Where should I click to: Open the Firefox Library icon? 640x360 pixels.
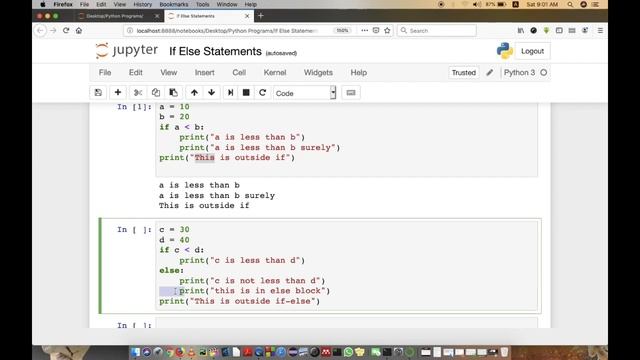click(521, 31)
